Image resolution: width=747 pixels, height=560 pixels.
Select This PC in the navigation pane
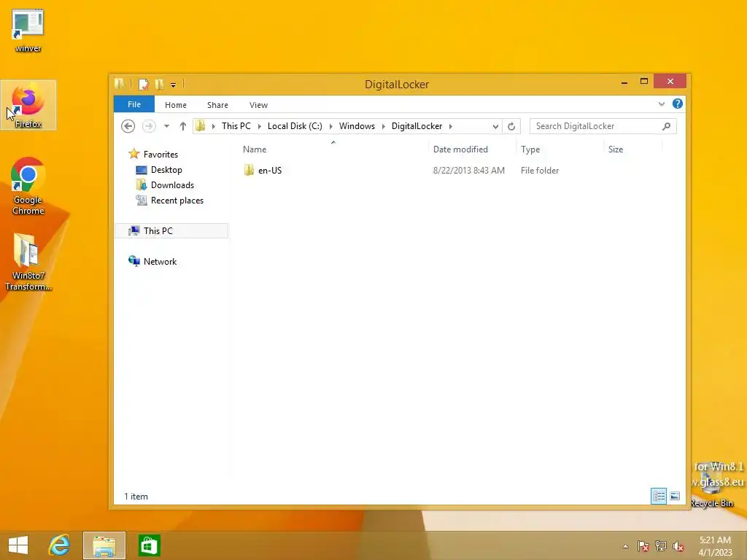pyautogui.click(x=171, y=231)
